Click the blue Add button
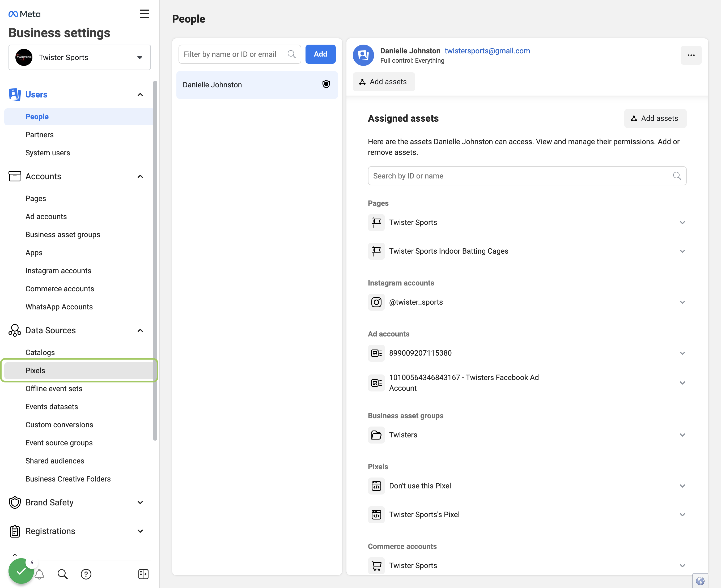This screenshot has height=588, width=721. (x=320, y=54)
